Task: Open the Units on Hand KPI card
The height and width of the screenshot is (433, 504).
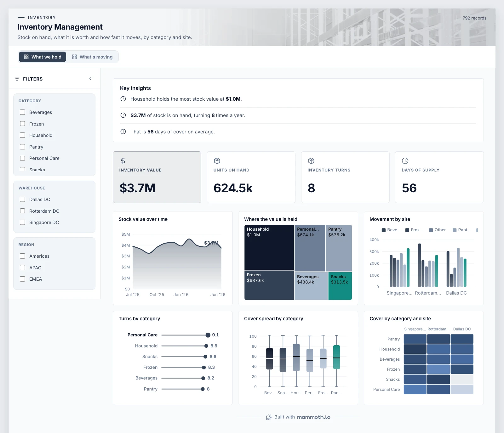Action: [x=251, y=177]
